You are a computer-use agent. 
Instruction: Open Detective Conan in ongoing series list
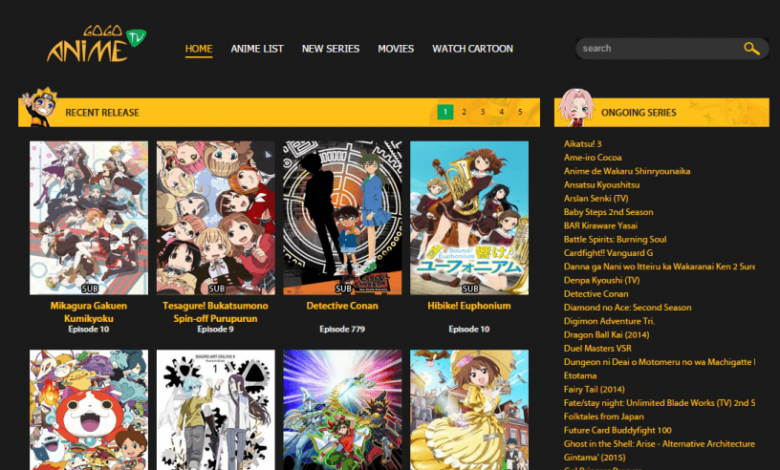click(x=596, y=294)
